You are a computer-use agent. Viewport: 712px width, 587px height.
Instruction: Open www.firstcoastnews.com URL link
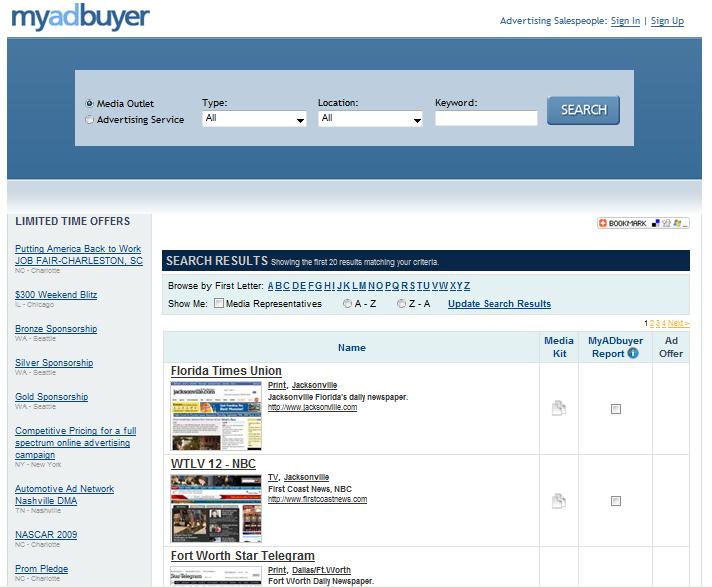tap(317, 499)
